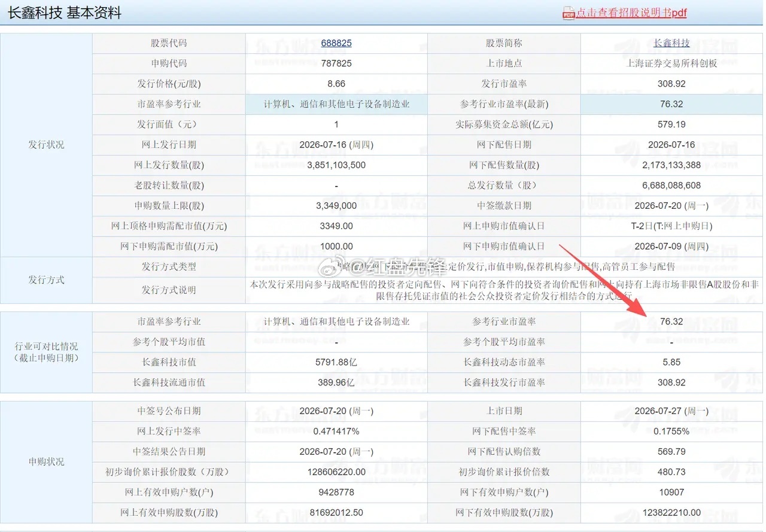766x532 pixels.
Task: Click the online subscriber count 9428778
Action: click(336, 493)
